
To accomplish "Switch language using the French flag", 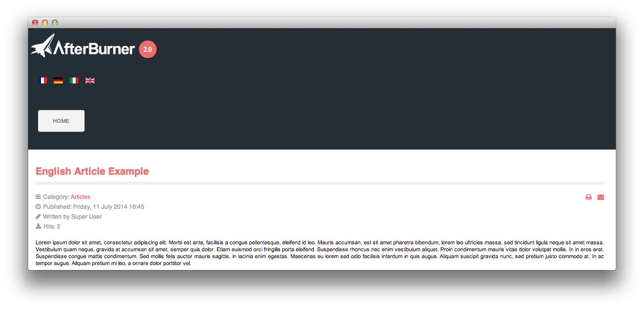I will point(43,80).
